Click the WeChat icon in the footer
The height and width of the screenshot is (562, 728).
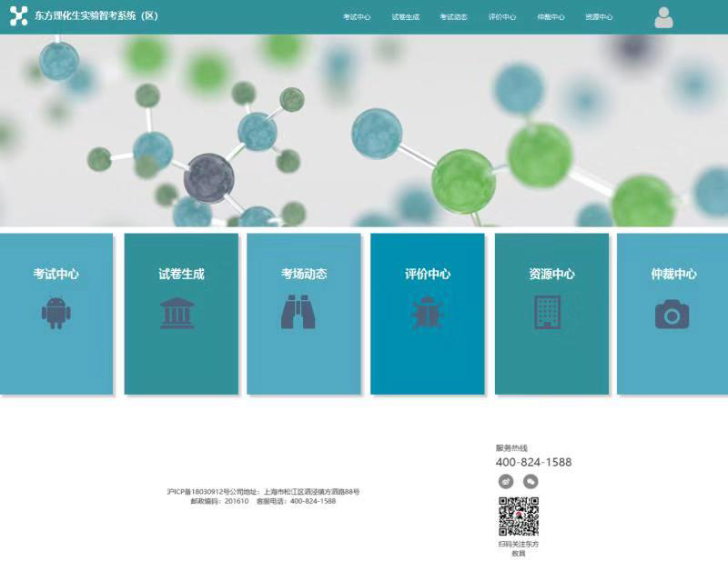531,482
